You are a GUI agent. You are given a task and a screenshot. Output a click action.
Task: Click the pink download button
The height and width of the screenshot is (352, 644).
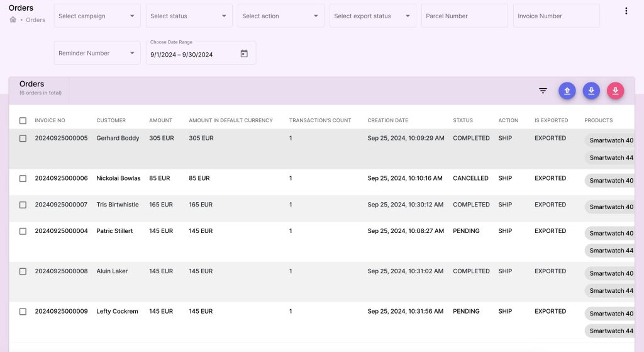pos(615,91)
